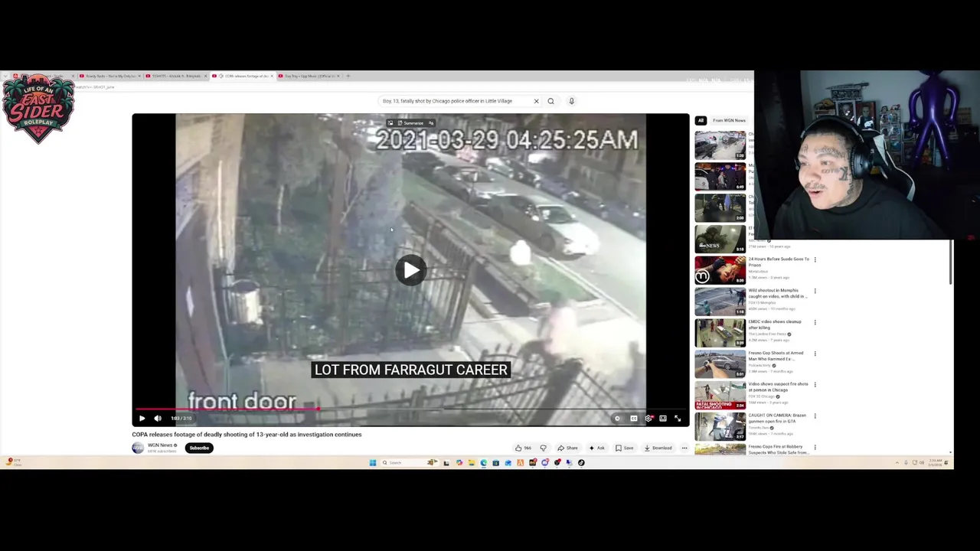
Task: Select the 'All' filter chip
Action: [701, 120]
